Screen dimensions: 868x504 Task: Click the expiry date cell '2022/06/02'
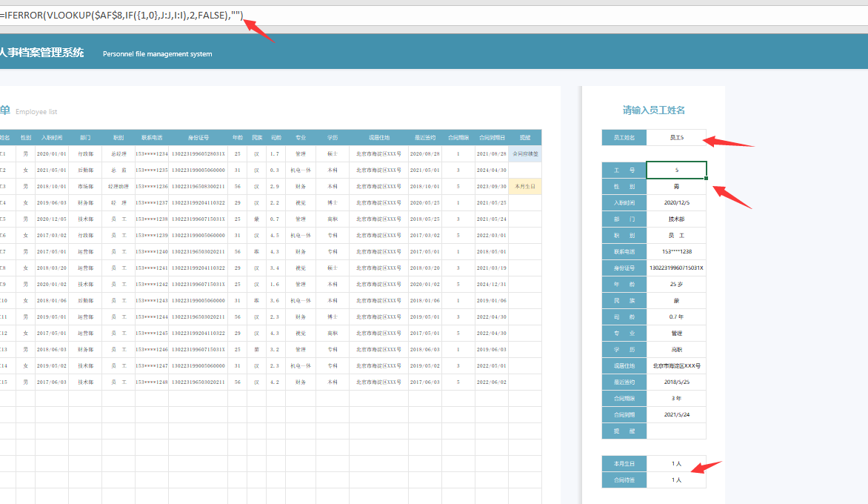[x=492, y=382]
